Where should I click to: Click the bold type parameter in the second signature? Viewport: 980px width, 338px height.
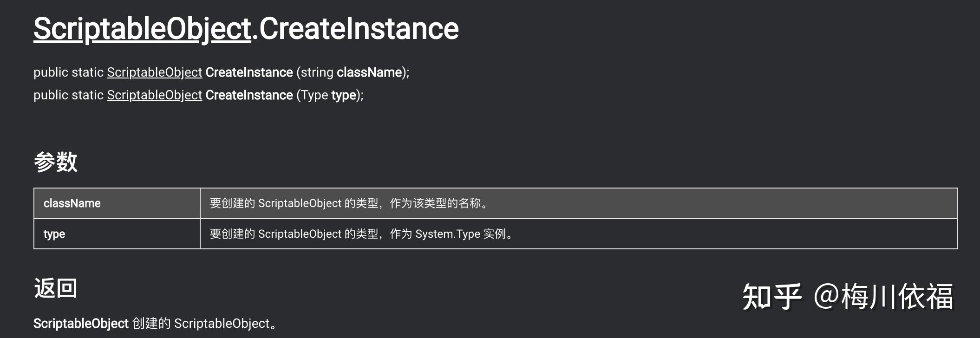[344, 96]
